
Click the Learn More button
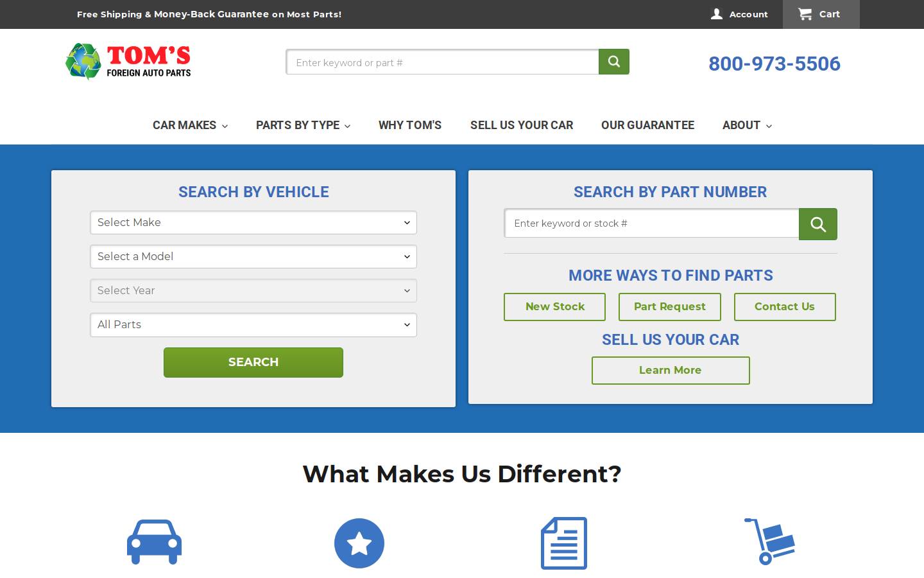pos(671,371)
